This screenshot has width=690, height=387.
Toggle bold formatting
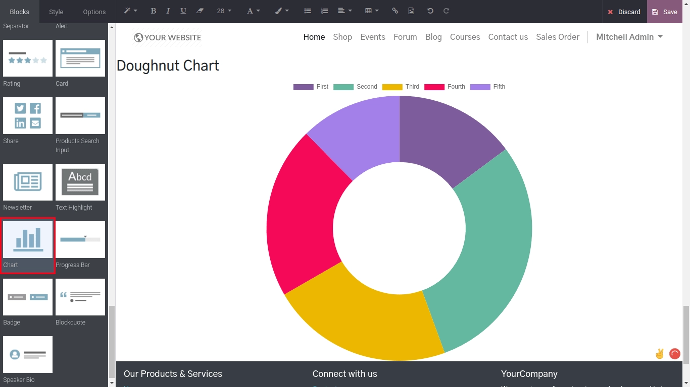pyautogui.click(x=153, y=11)
